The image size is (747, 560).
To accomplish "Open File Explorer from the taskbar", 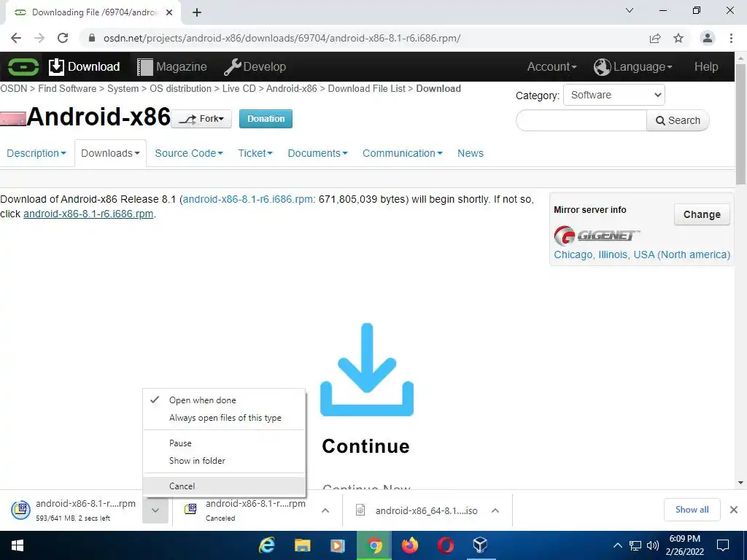I will 302,545.
